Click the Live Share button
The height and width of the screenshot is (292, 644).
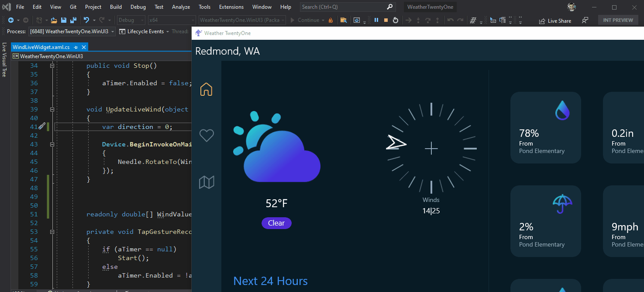[x=555, y=21]
